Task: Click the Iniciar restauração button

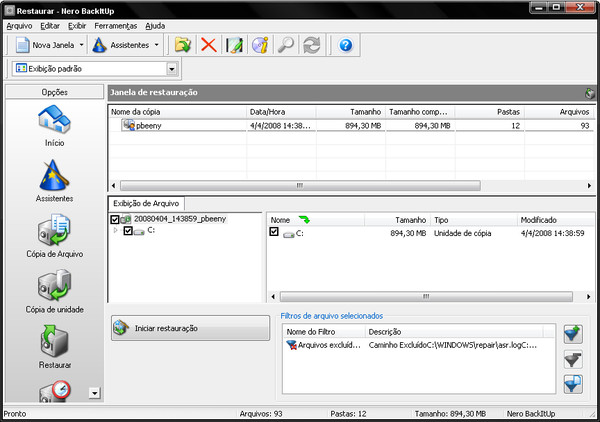Action: pyautogui.click(x=191, y=328)
